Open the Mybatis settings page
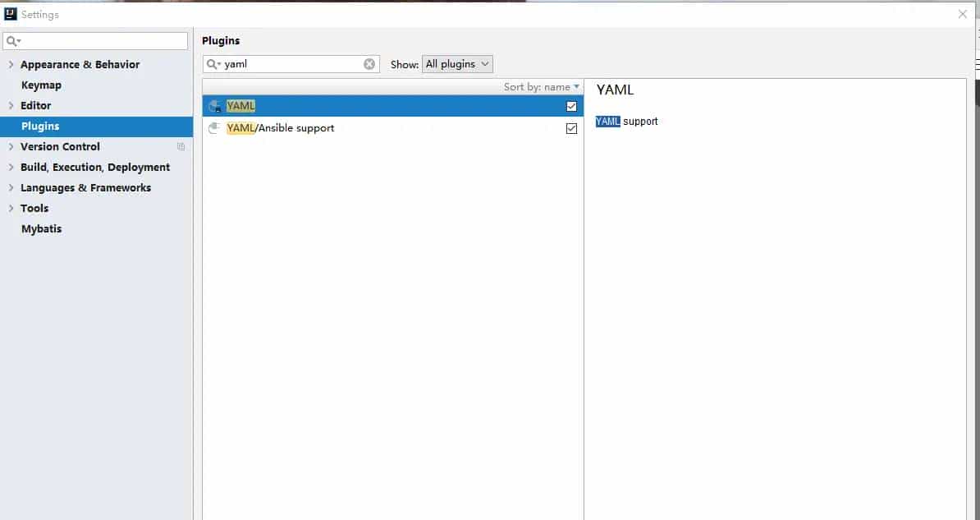The image size is (980, 520). (x=41, y=229)
